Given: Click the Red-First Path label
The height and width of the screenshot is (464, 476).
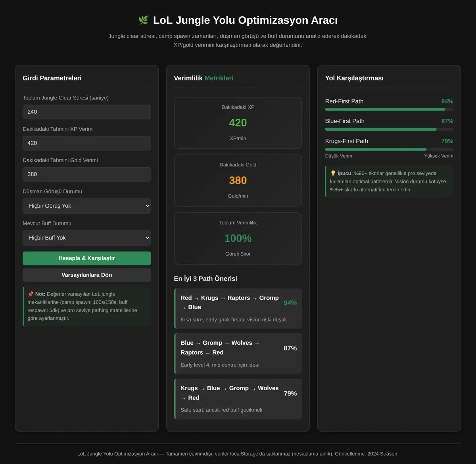Looking at the screenshot, I should [x=344, y=101].
